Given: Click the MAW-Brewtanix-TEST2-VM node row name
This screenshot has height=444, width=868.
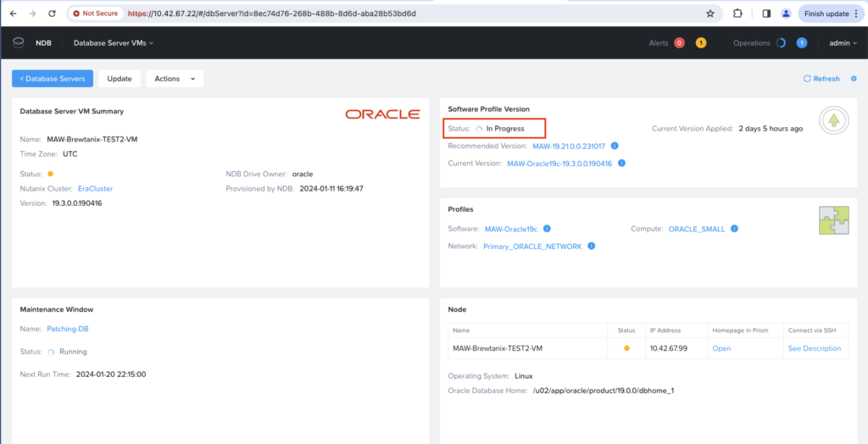Looking at the screenshot, I should coord(498,348).
